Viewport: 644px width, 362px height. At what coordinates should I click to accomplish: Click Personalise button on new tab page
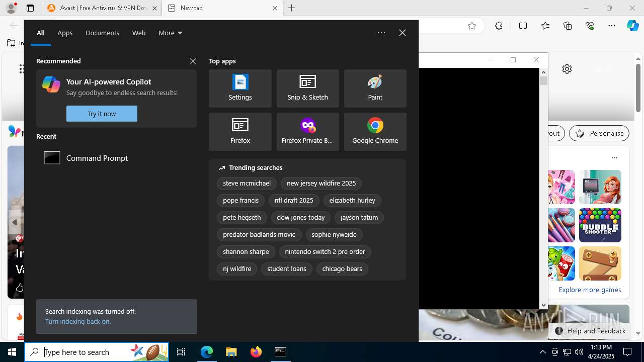[x=599, y=133]
